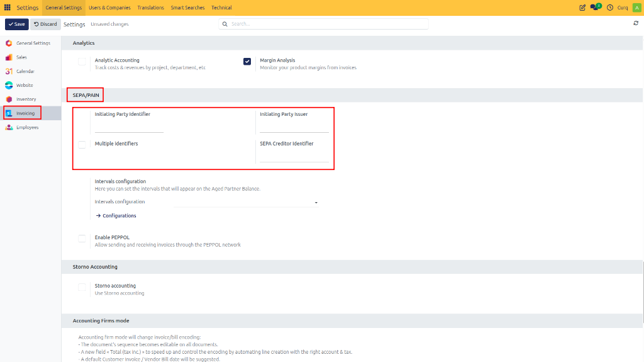Image resolution: width=644 pixels, height=362 pixels.
Task: Click the settings Search box
Action: (x=324, y=24)
